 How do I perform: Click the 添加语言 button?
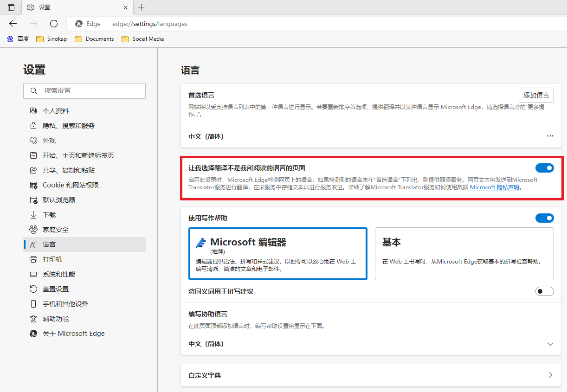pyautogui.click(x=536, y=95)
